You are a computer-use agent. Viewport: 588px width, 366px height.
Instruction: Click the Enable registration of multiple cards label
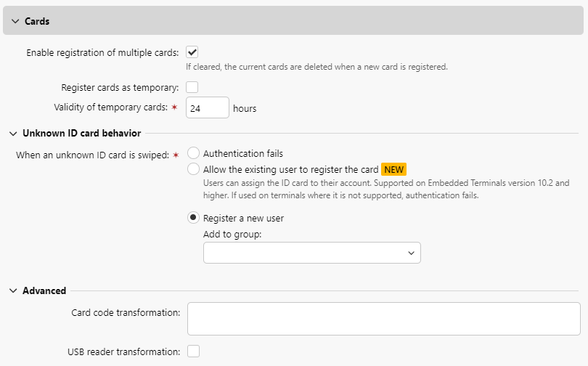[x=102, y=53]
